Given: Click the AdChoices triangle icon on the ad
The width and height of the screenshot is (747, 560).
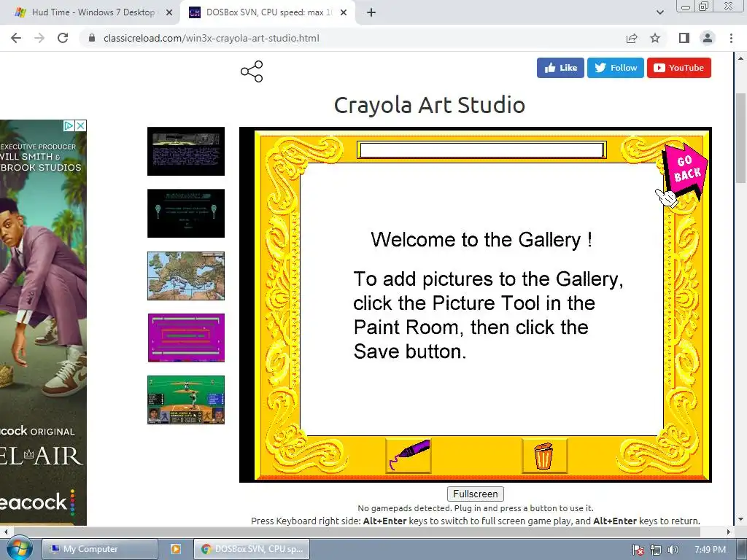Looking at the screenshot, I should (x=69, y=125).
